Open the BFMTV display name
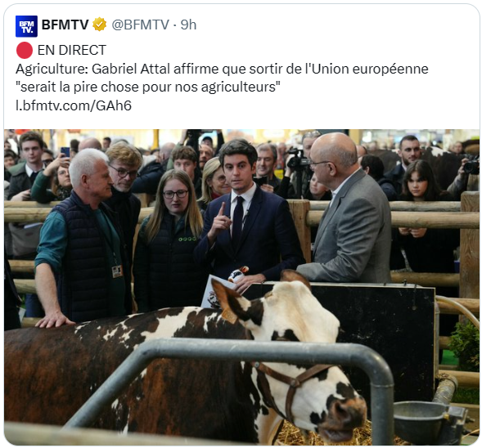 65,25
